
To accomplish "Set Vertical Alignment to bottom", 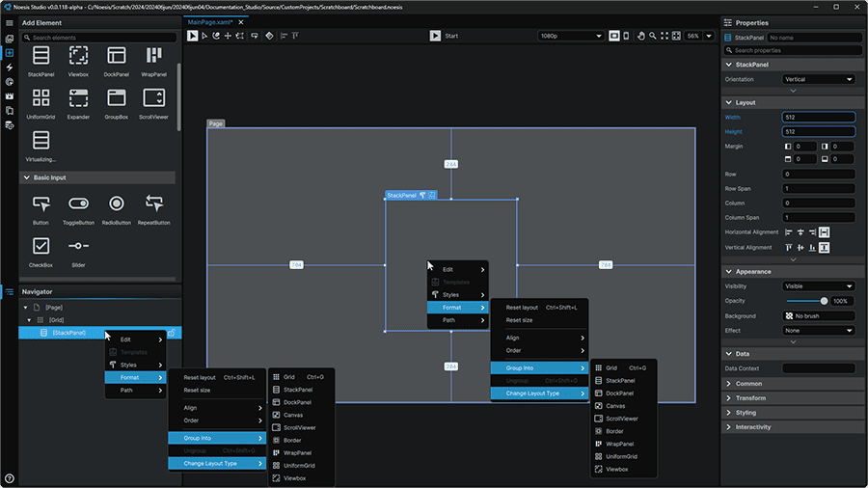I will (812, 247).
